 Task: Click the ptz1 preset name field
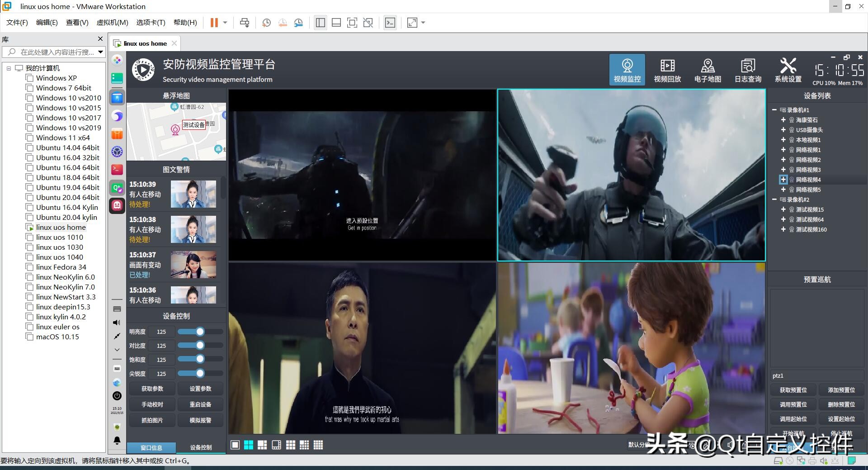[x=816, y=376]
